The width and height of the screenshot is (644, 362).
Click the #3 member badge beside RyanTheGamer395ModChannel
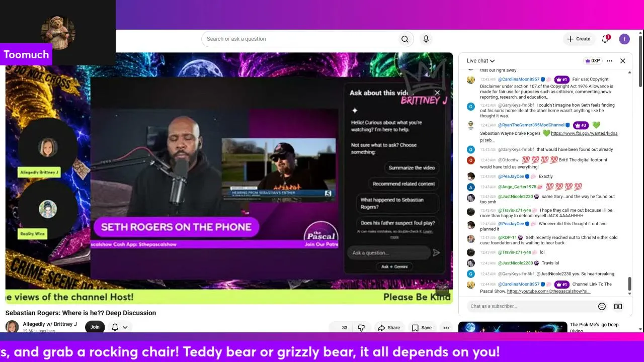pyautogui.click(x=581, y=125)
